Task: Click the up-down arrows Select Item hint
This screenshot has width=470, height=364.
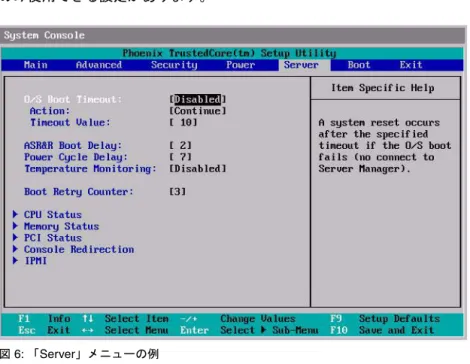Action: point(125,318)
